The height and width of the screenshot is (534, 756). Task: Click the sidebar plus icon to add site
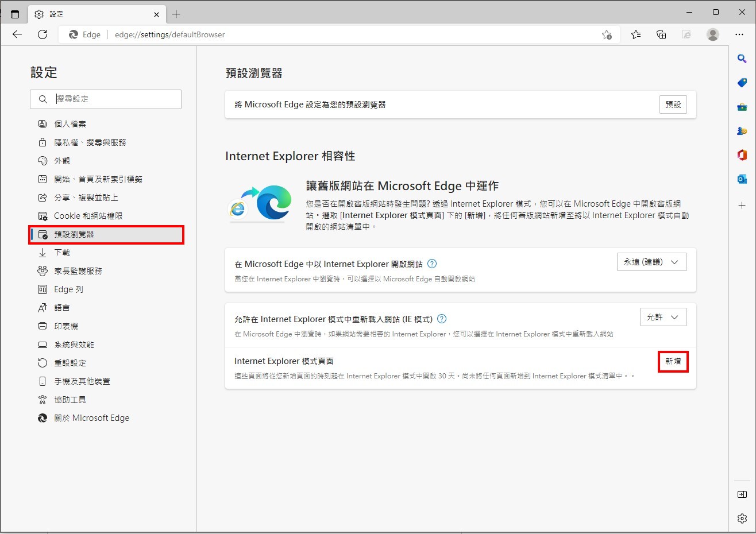pyautogui.click(x=742, y=205)
